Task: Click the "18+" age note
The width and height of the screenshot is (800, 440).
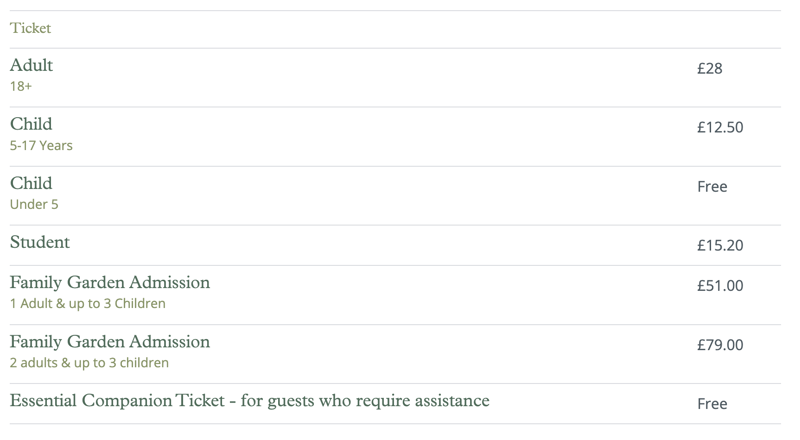Action: pos(21,86)
